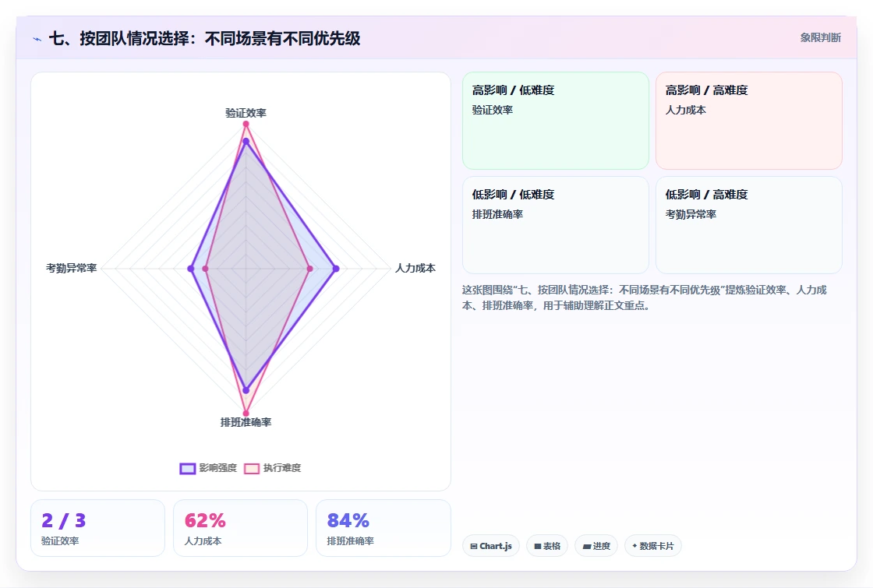Toggle the 影响强度 legend item
Viewport: 873px width, 588px height.
(x=208, y=468)
